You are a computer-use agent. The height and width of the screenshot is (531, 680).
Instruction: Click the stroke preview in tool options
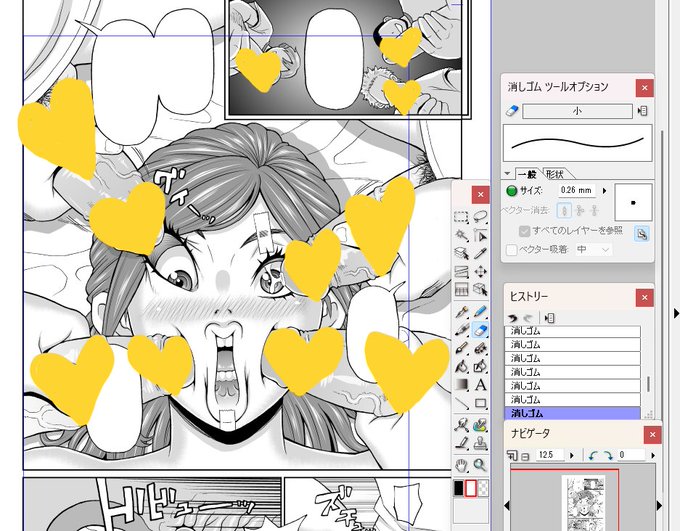(577, 143)
